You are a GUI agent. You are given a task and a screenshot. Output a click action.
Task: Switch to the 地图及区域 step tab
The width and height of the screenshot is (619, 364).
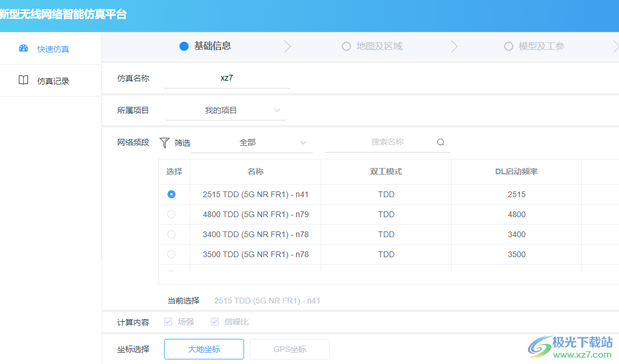380,46
